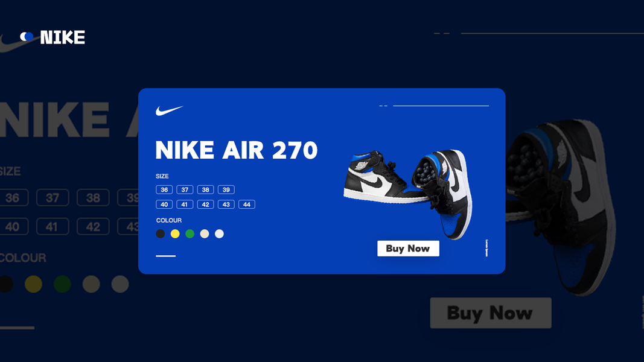Viewport: 644px width, 362px height.
Task: Choose size 41 in the card
Action: click(x=185, y=205)
